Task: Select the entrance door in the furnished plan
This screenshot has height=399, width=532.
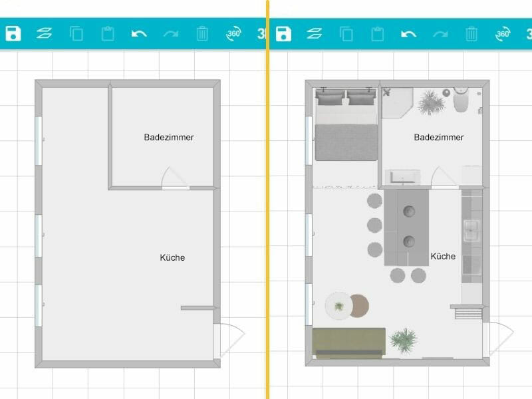Action: click(498, 340)
